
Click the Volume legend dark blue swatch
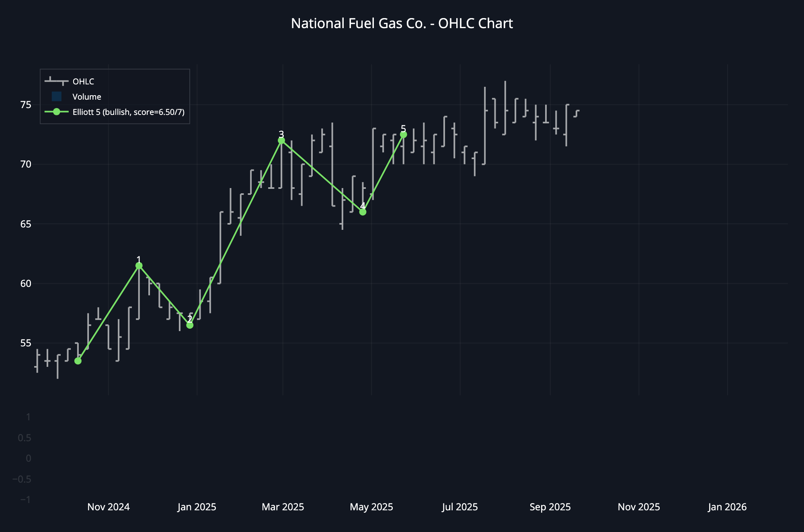pyautogui.click(x=57, y=96)
